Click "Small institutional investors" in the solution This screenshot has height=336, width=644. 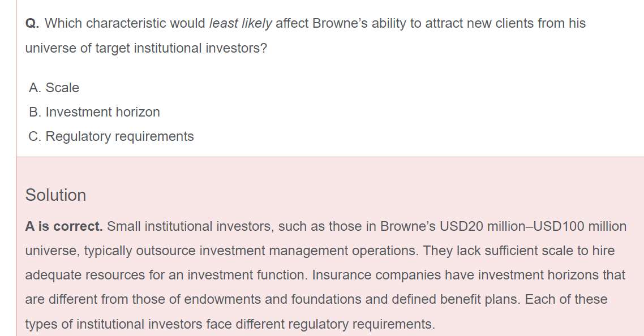coord(191,226)
